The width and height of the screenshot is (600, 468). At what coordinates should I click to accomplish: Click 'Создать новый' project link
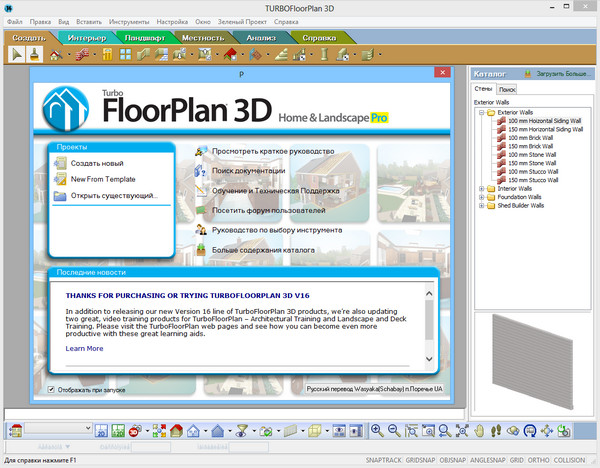tap(97, 163)
